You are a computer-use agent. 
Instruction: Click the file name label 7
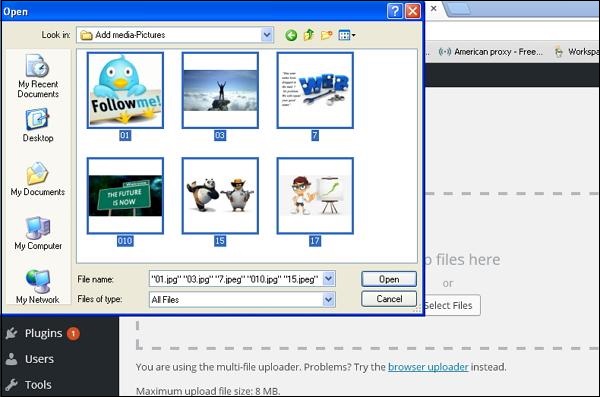coord(315,136)
